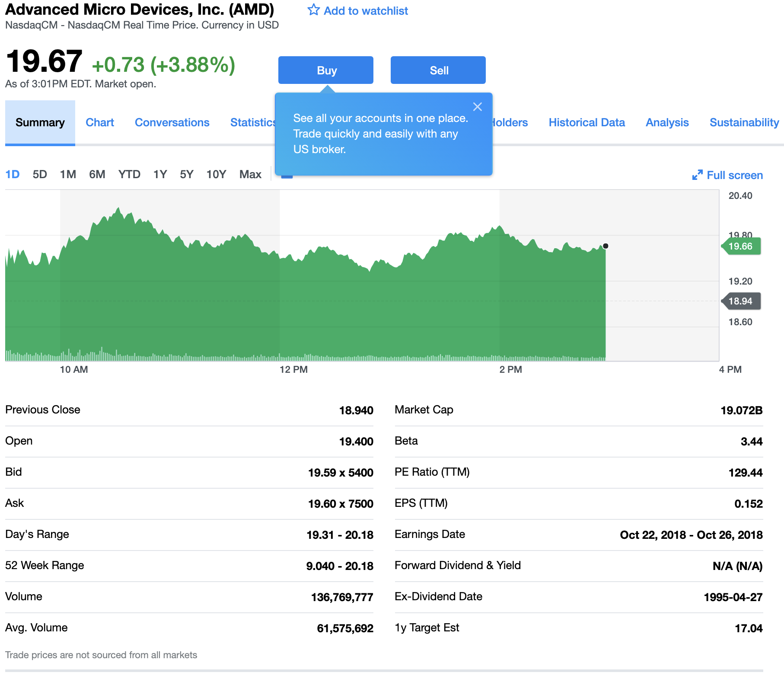This screenshot has width=784, height=685.
Task: Click the black current-price dot on chart
Action: [x=606, y=246]
